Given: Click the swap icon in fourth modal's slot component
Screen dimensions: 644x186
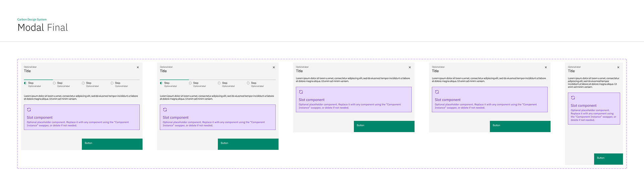Looking at the screenshot, I should pyautogui.click(x=437, y=92).
